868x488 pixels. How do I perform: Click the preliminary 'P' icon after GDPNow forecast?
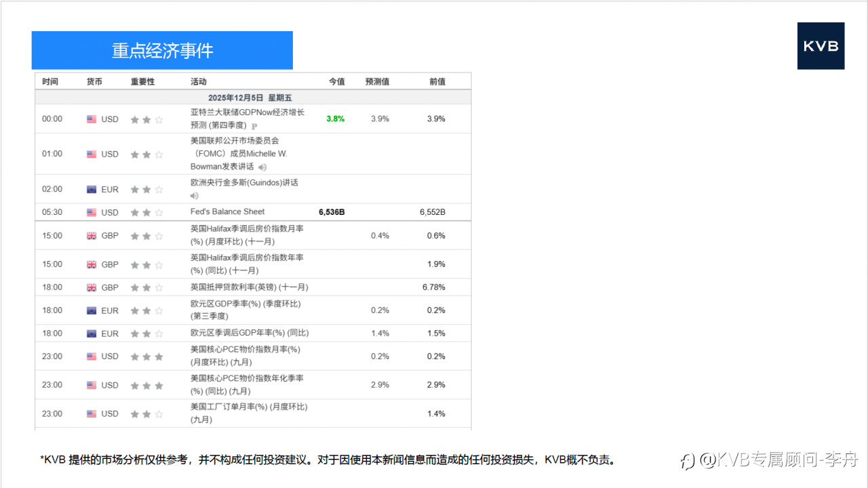click(x=254, y=126)
